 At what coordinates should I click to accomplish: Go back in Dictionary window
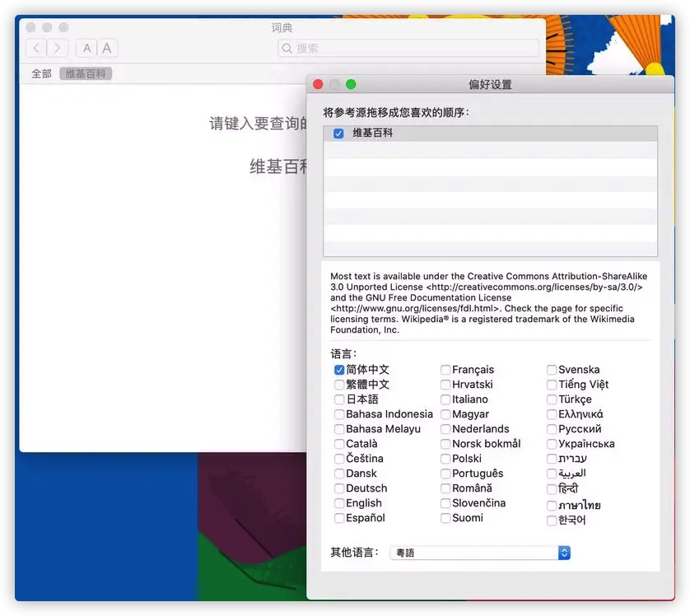[x=36, y=48]
